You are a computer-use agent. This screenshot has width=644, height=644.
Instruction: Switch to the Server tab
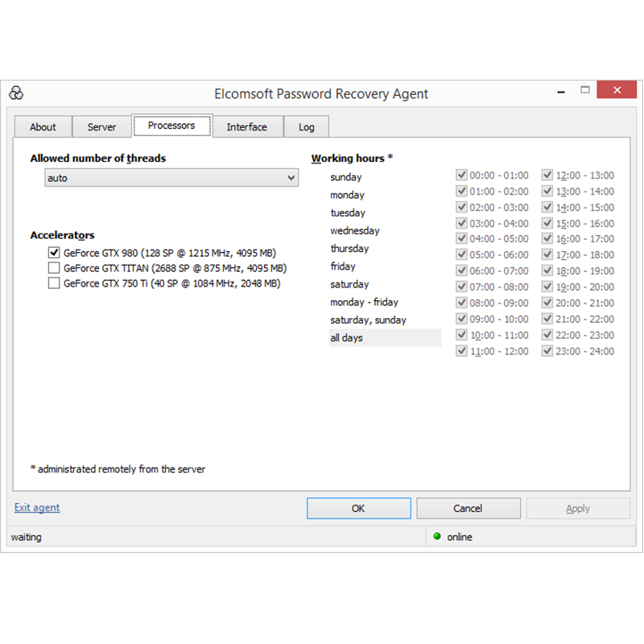101,127
